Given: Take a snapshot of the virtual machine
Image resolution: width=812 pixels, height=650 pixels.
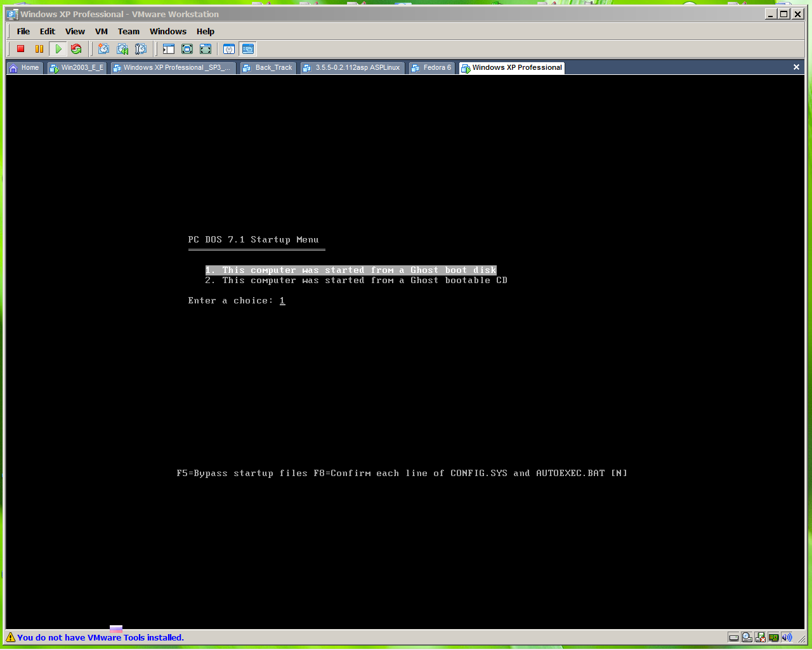Looking at the screenshot, I should pyautogui.click(x=103, y=49).
